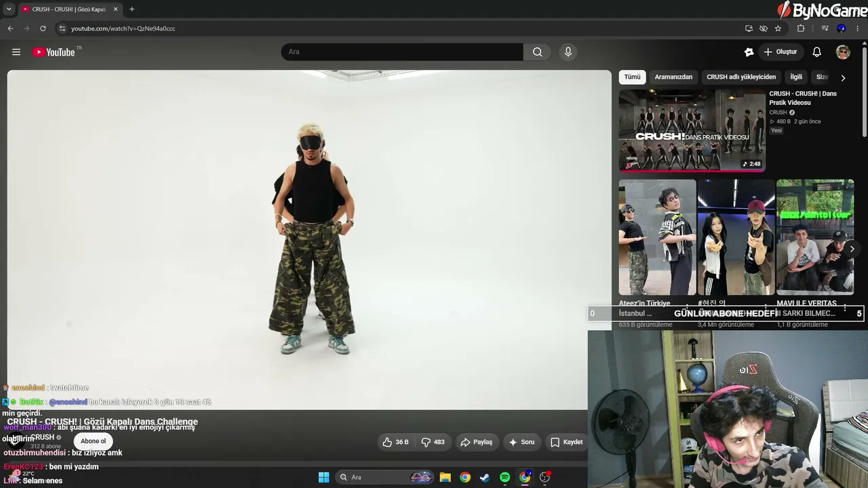Open the MAVI ILE VERITAS short thumbnail
The image size is (868, 488).
point(815,237)
